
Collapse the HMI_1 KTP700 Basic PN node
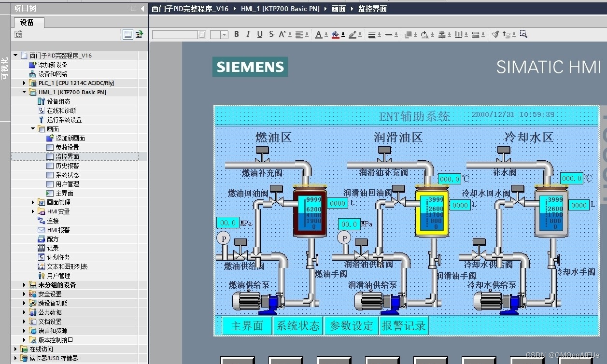coord(24,92)
